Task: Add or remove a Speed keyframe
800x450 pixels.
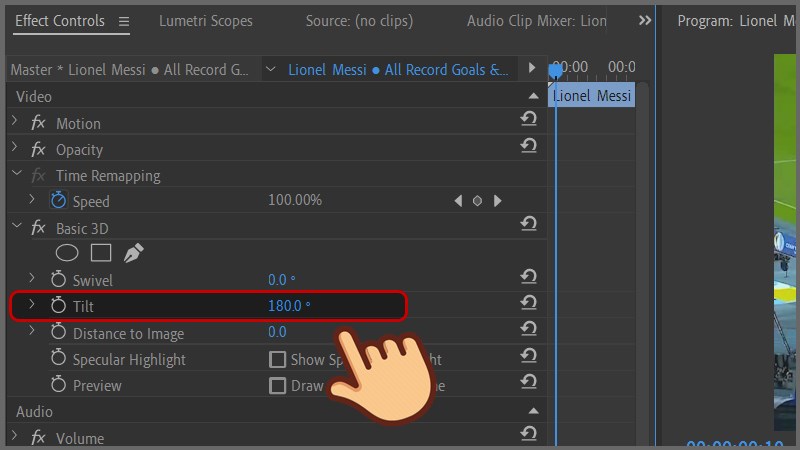Action: click(477, 201)
